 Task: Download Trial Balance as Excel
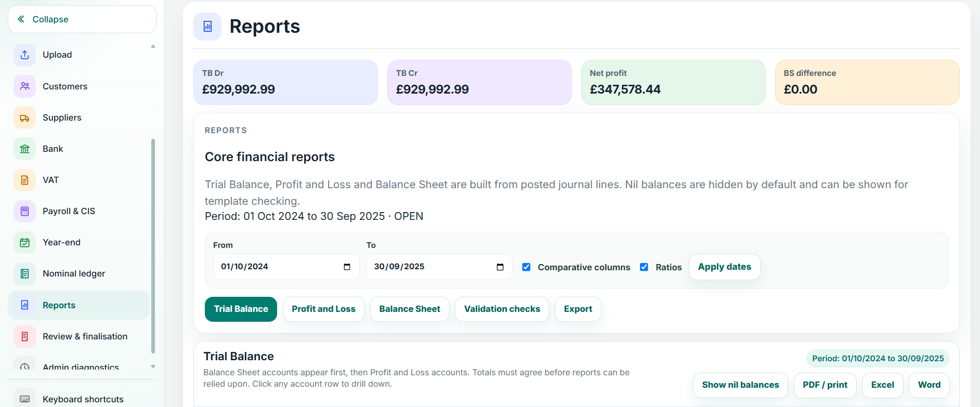point(883,385)
